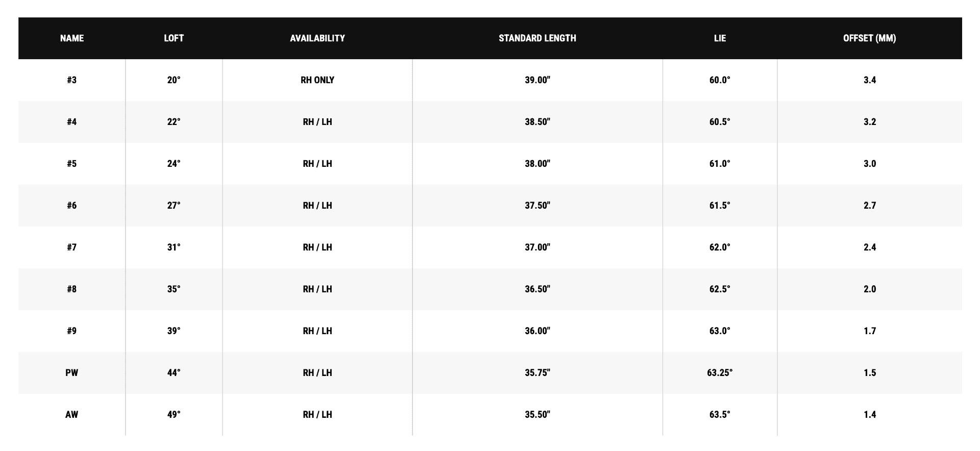The height and width of the screenshot is (451, 980).
Task: Click the LOFT column header
Action: (x=174, y=38)
